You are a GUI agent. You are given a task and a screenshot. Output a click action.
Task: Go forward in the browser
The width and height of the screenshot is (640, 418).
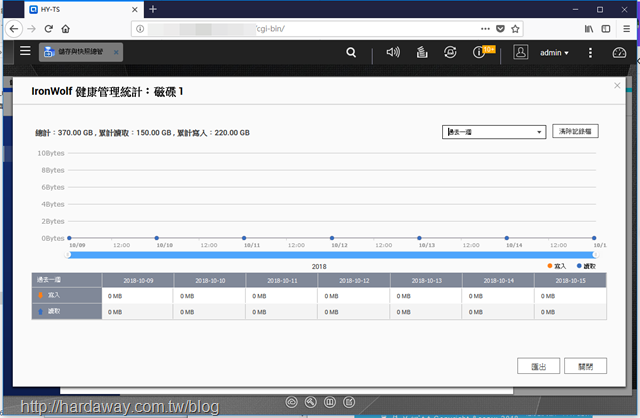click(31, 29)
